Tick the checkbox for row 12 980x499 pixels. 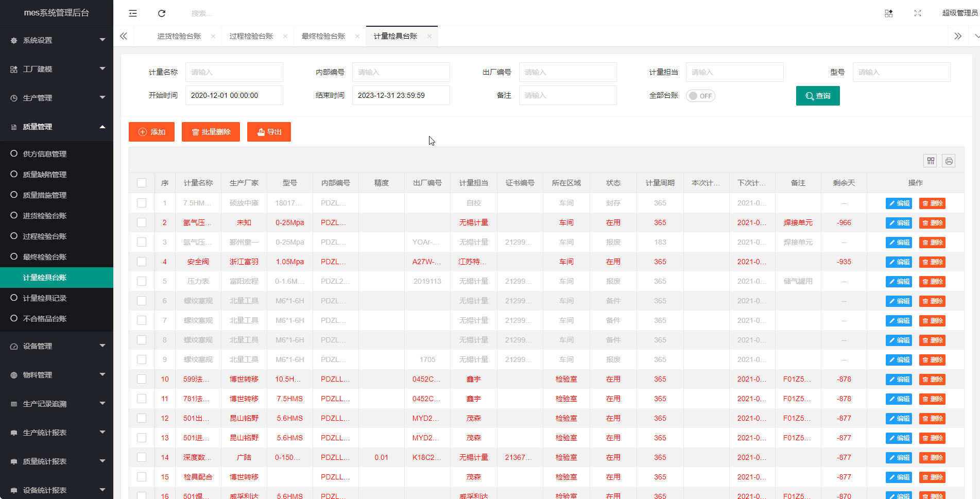[142, 418]
